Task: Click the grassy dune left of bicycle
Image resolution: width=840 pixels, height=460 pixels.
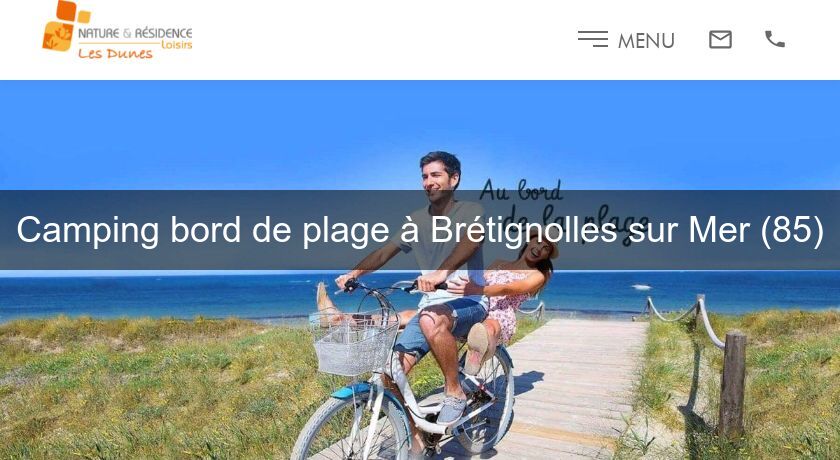Action: (x=150, y=388)
